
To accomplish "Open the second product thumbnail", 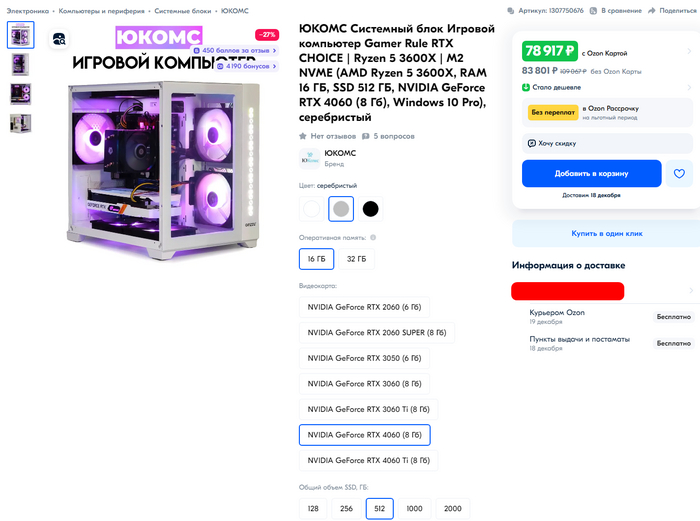I will point(21,64).
